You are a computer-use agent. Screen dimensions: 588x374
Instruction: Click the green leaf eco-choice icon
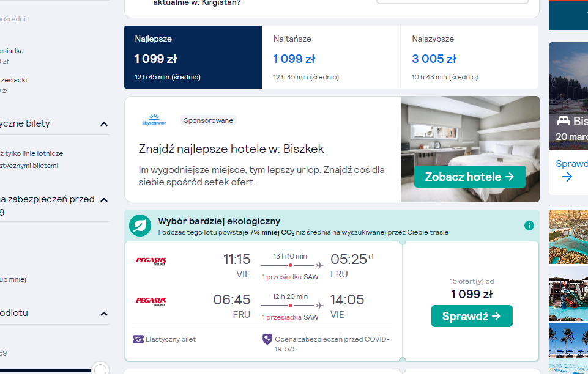pyautogui.click(x=140, y=226)
